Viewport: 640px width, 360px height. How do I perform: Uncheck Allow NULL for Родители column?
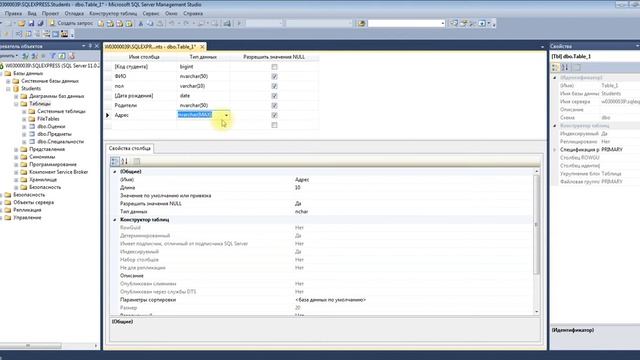point(274,106)
